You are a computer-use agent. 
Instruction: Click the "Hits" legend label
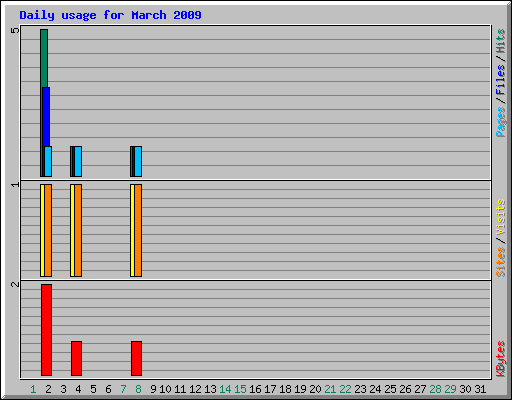(x=501, y=41)
